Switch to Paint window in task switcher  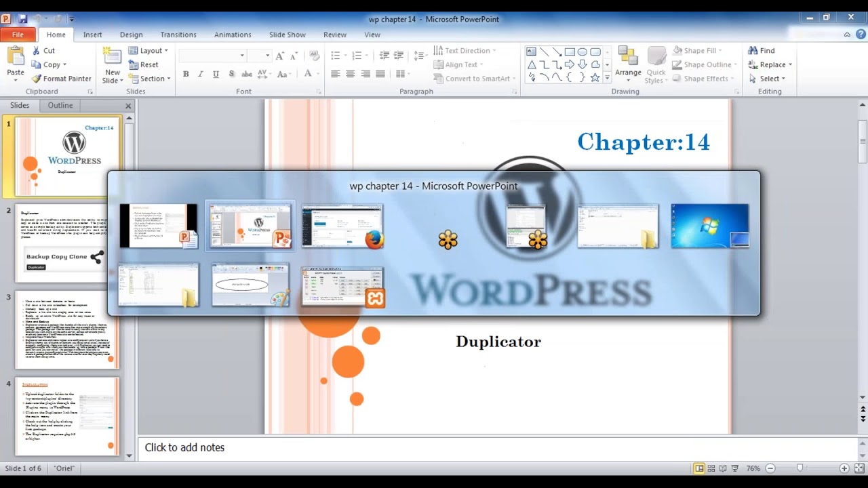coord(251,285)
